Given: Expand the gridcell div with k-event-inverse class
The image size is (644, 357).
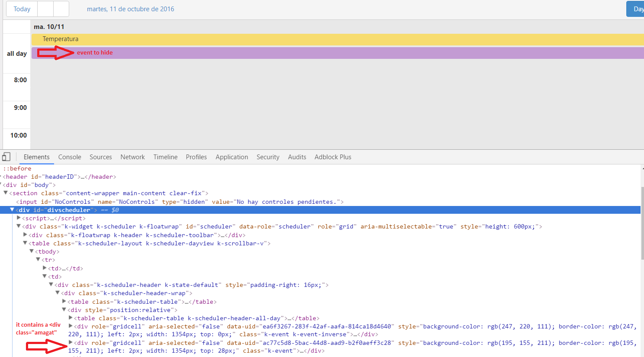Looking at the screenshot, I should [70, 326].
